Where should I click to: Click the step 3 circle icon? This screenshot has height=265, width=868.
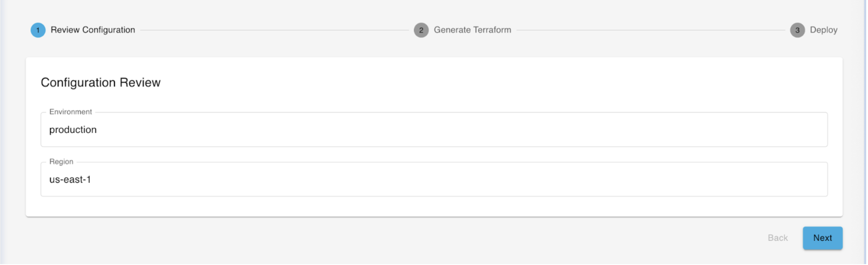(798, 30)
